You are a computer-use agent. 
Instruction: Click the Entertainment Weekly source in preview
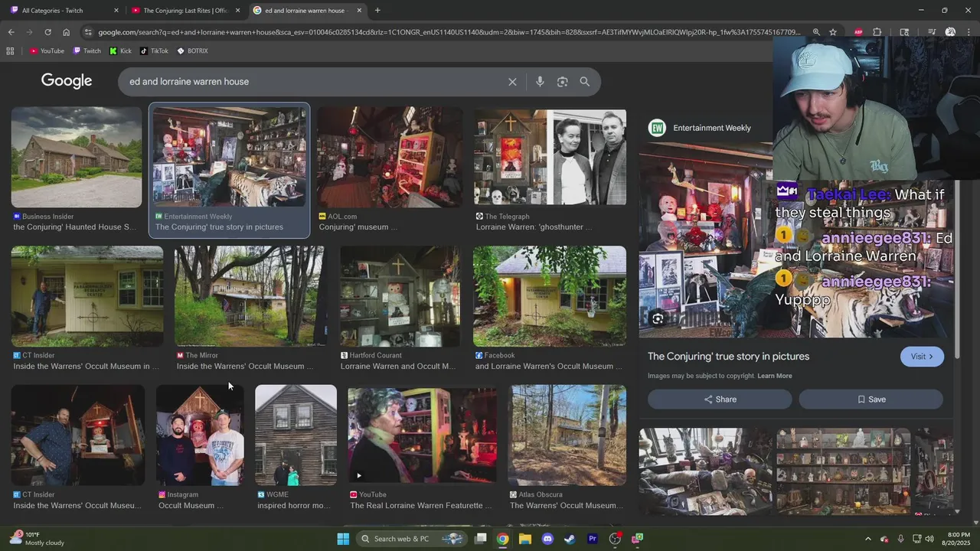pyautogui.click(x=700, y=128)
